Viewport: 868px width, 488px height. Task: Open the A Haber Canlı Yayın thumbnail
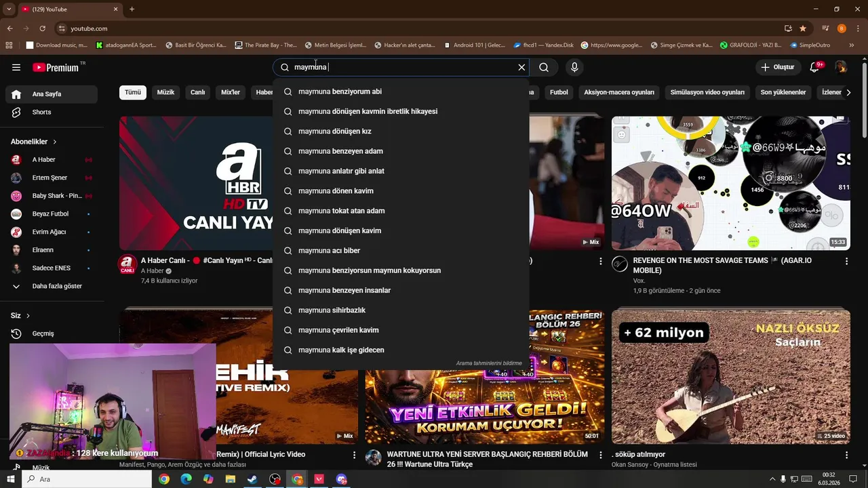[196, 183]
